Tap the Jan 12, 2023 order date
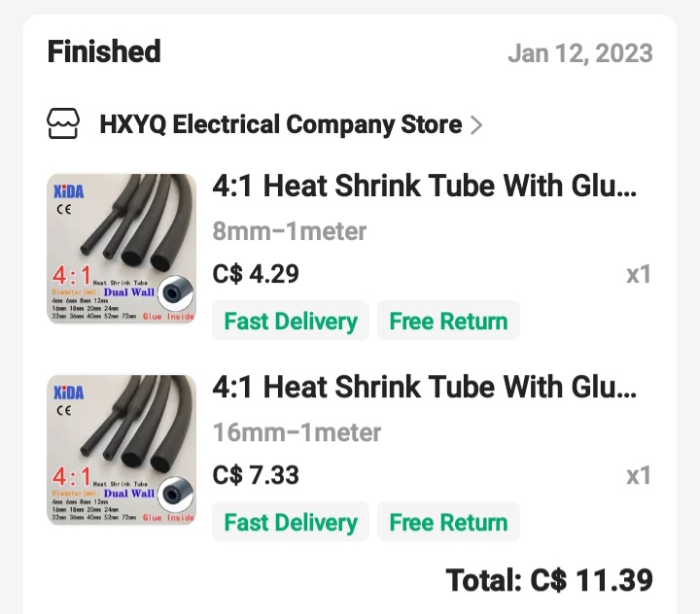Screen dimensions: 700x614 [579, 52]
